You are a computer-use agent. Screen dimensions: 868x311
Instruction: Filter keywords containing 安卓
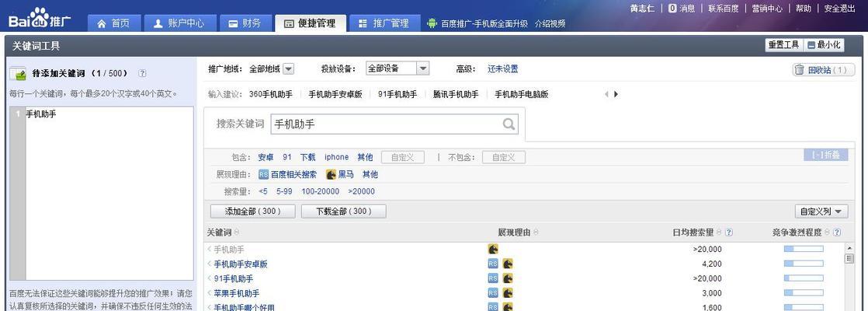266,157
